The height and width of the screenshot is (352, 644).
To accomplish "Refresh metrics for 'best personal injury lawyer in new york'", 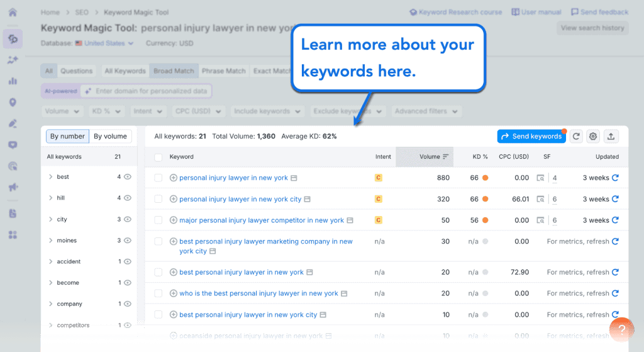I will point(615,272).
